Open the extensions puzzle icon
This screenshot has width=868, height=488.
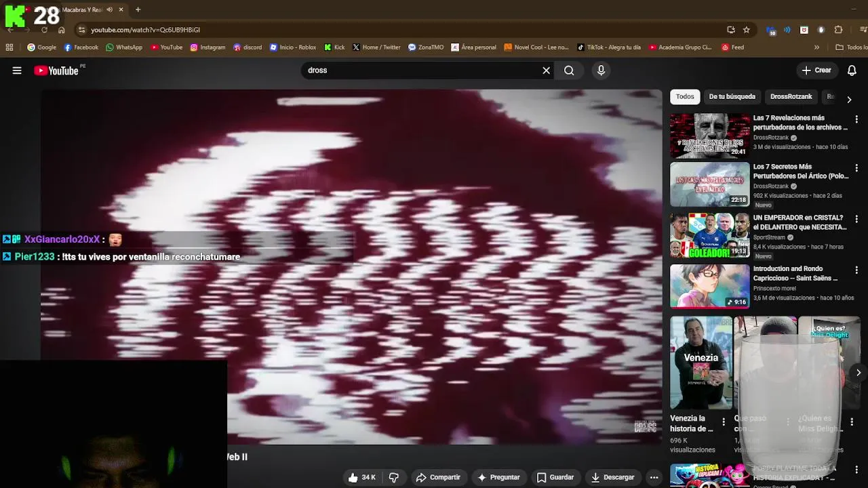[838, 30]
